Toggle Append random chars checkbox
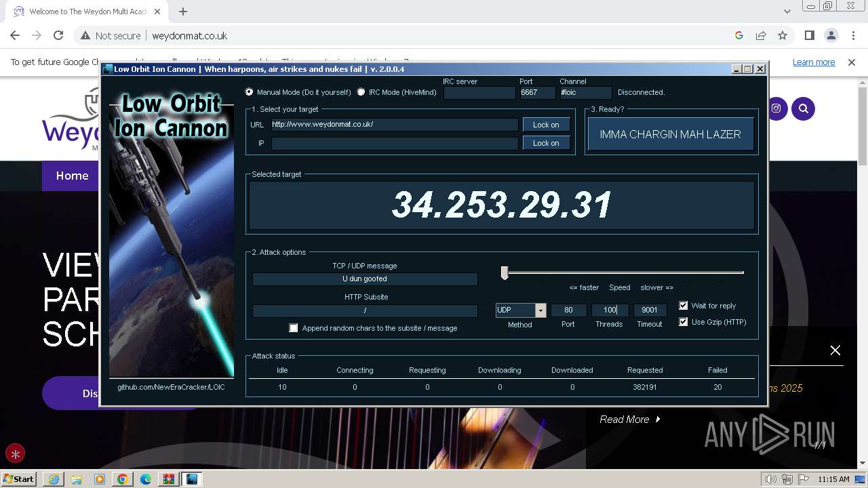The image size is (868, 488). (294, 328)
